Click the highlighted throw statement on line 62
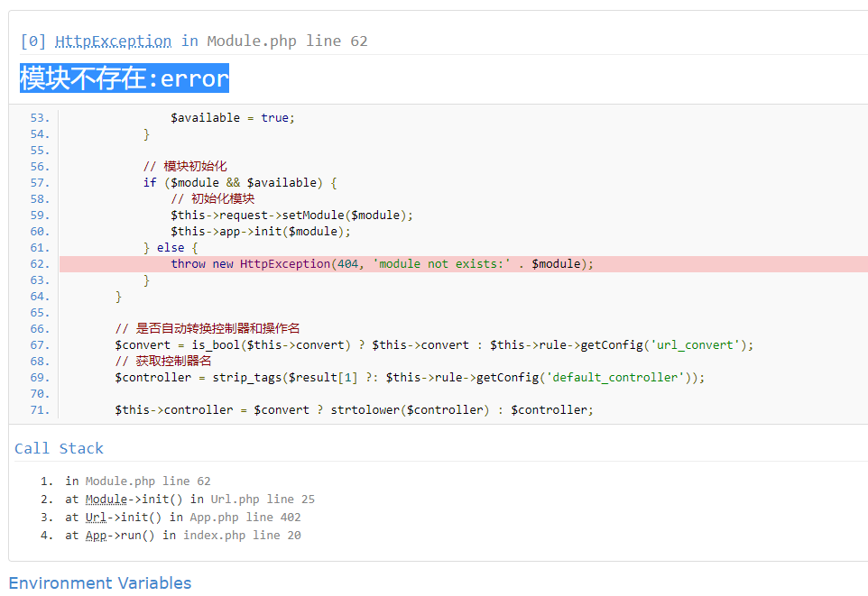Image resolution: width=868 pixels, height=596 pixels. pos(383,264)
